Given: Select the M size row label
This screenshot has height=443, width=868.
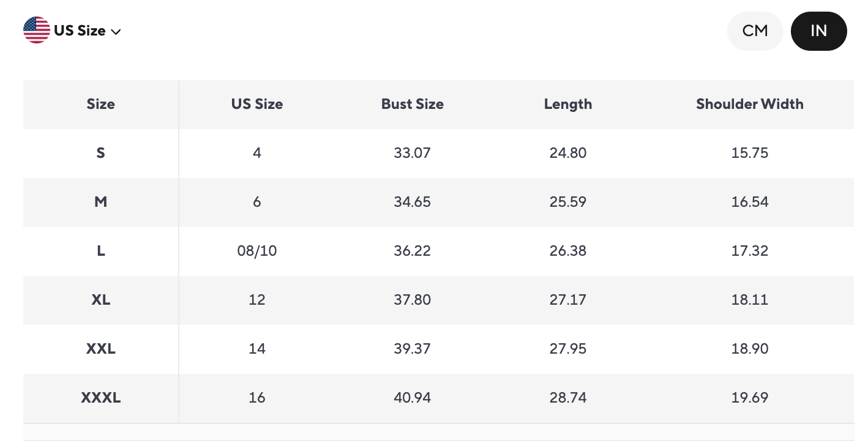Looking at the screenshot, I should (101, 202).
